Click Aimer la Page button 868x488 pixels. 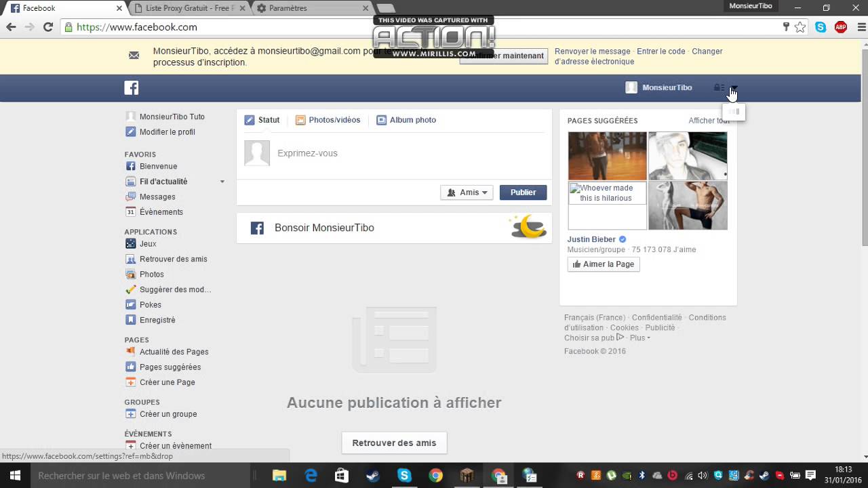pyautogui.click(x=604, y=264)
